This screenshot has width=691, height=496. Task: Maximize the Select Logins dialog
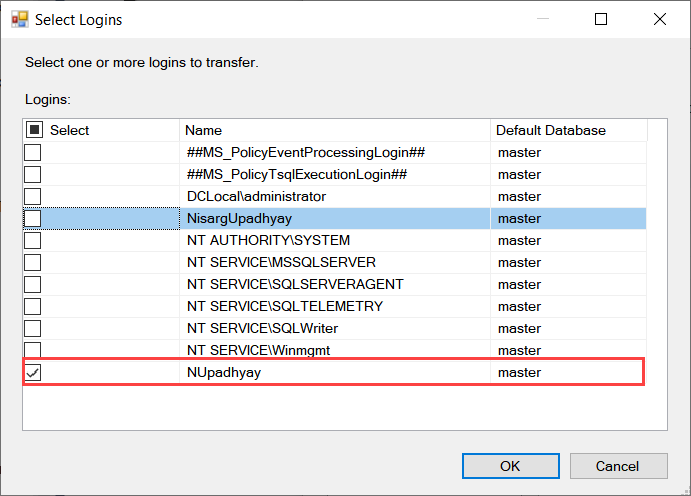point(601,19)
